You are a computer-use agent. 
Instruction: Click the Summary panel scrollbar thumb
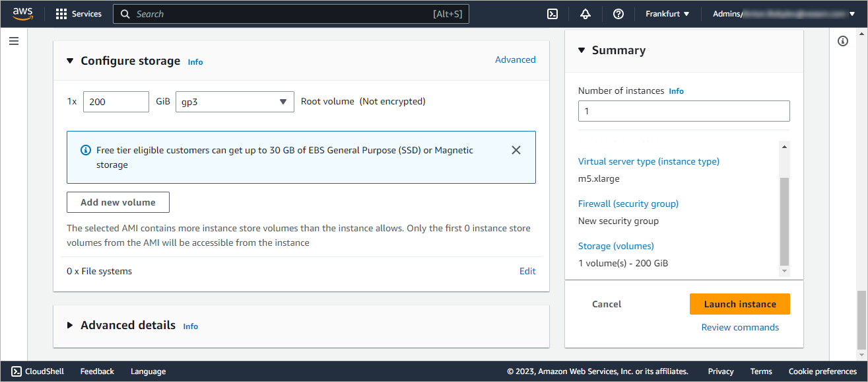pos(784,221)
